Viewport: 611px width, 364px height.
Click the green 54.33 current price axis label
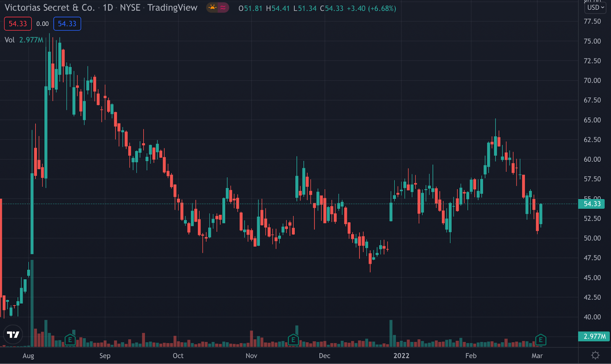coord(592,204)
